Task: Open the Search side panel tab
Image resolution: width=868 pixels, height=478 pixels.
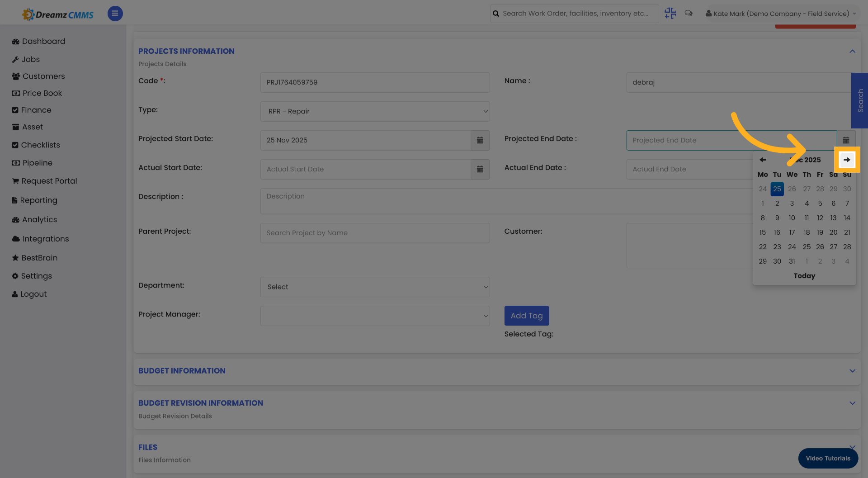Action: [x=860, y=100]
